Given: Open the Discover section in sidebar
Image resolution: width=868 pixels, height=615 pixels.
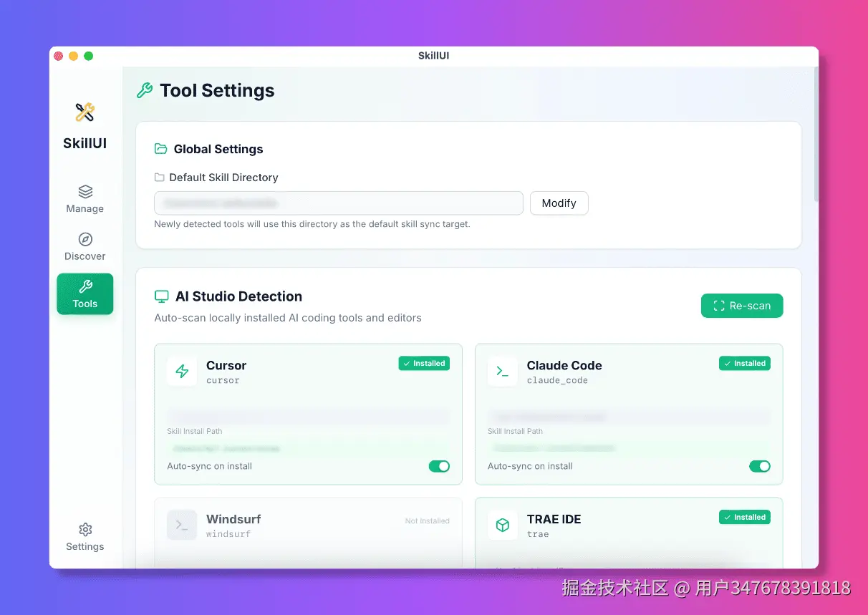Looking at the screenshot, I should click(x=85, y=247).
